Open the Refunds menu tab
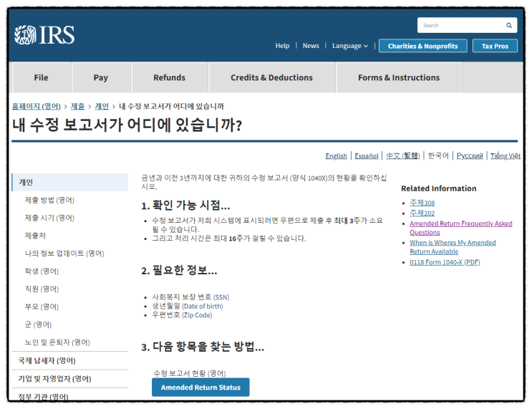The height and width of the screenshot is (409, 532). click(x=169, y=78)
